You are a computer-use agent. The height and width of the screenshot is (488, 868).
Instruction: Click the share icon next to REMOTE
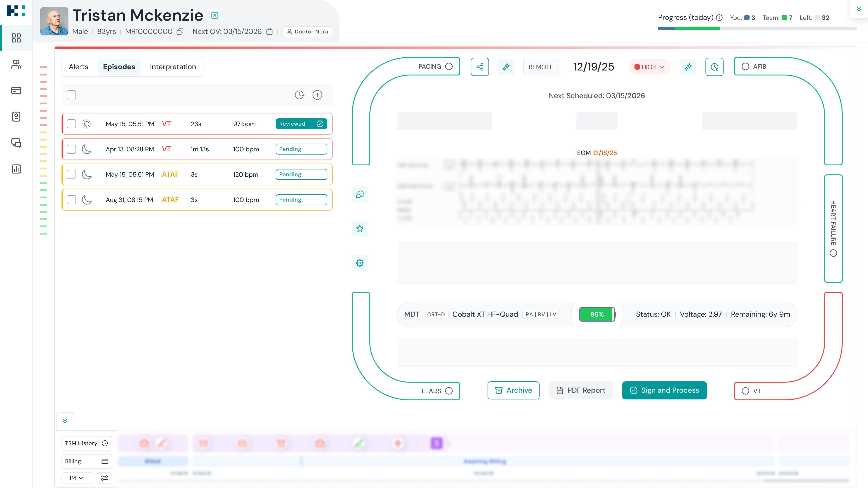click(x=480, y=67)
